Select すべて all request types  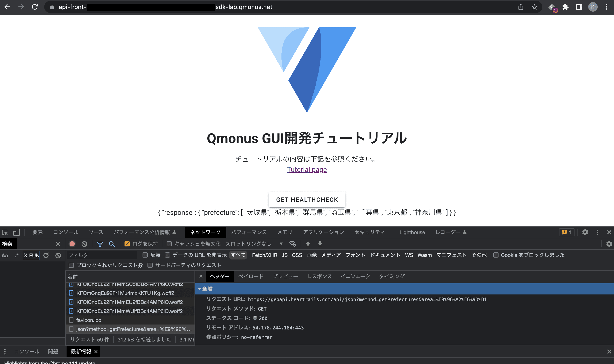coord(238,255)
